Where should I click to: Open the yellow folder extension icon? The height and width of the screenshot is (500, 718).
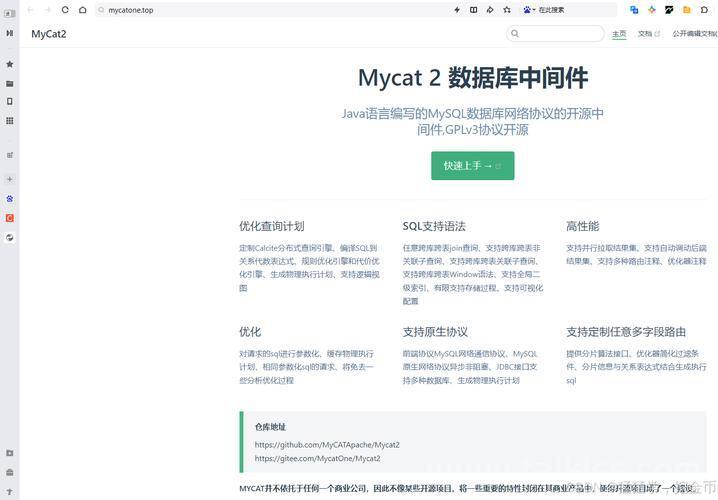point(686,10)
